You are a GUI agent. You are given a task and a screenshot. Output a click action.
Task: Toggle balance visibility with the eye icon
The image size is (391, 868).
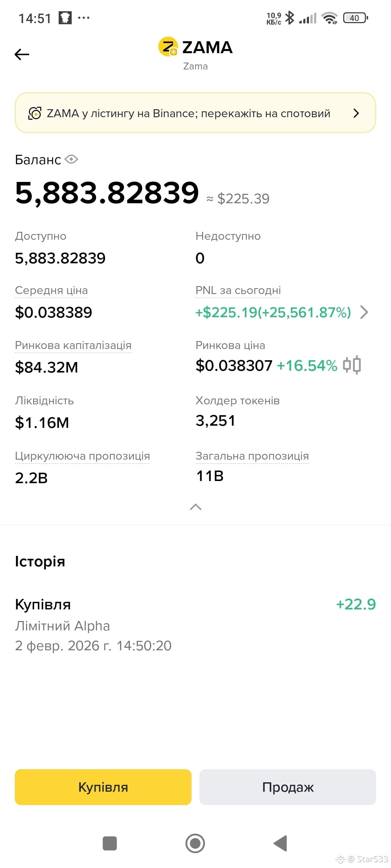tap(72, 159)
